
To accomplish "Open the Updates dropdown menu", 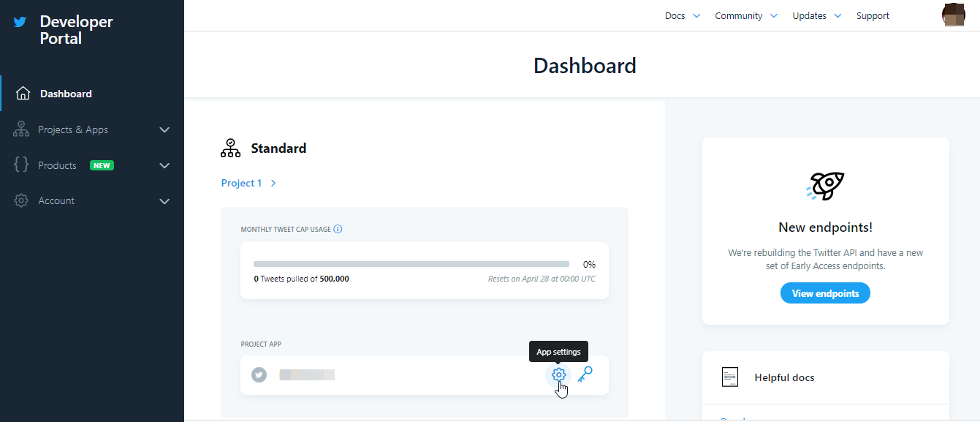I will tap(817, 15).
